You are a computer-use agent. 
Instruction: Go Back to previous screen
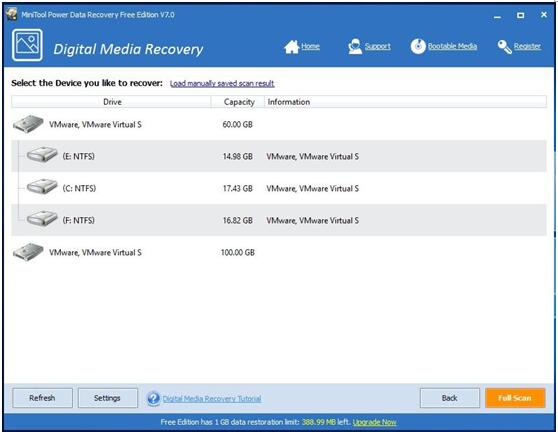click(449, 398)
